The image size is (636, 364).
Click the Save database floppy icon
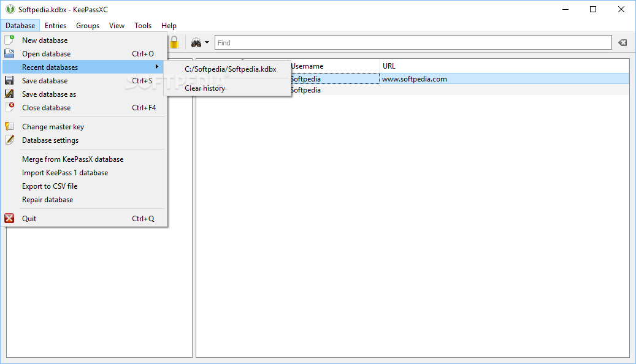(x=9, y=80)
